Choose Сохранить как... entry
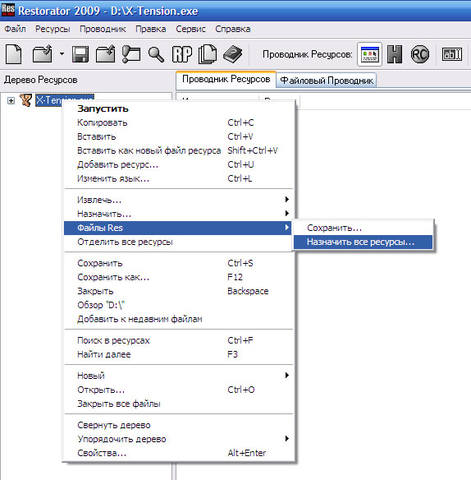Image resolution: width=471 pixels, height=480 pixels. (x=179, y=277)
